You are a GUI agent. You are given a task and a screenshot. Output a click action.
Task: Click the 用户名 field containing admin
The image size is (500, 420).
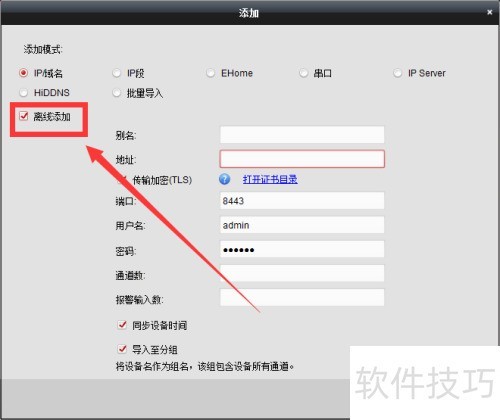point(302,225)
